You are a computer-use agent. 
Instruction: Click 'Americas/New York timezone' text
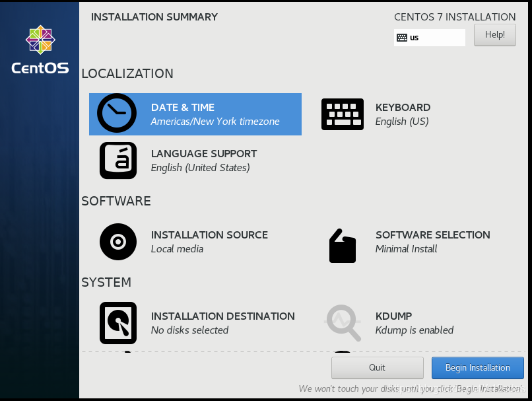point(215,122)
